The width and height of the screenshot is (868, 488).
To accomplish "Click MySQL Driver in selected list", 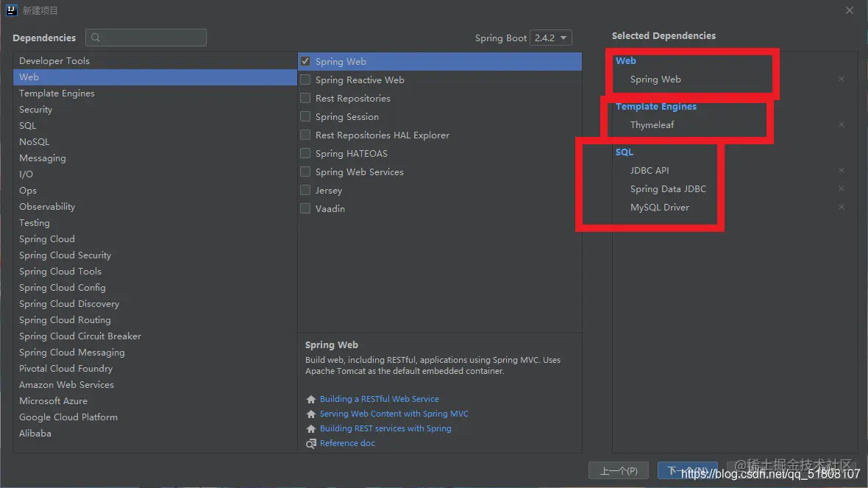I will [659, 207].
